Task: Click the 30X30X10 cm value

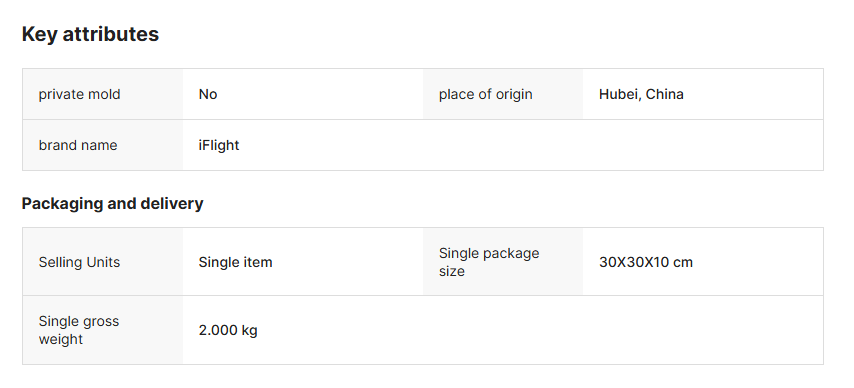Action: pyautogui.click(x=646, y=262)
